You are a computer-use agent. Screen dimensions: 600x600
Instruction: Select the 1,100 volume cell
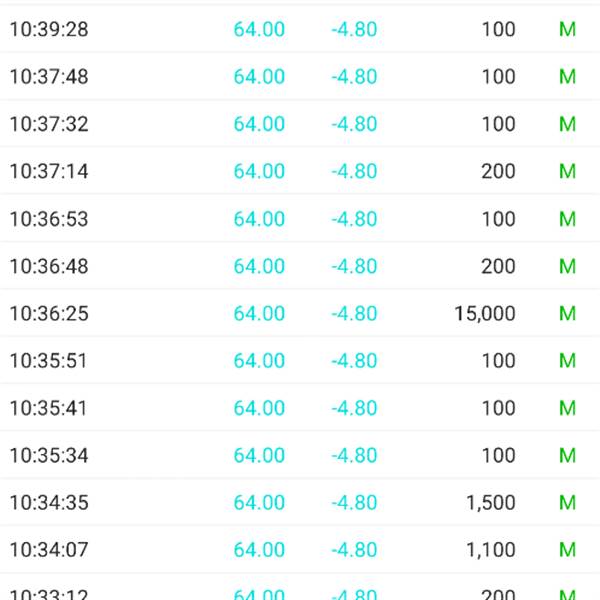490,550
